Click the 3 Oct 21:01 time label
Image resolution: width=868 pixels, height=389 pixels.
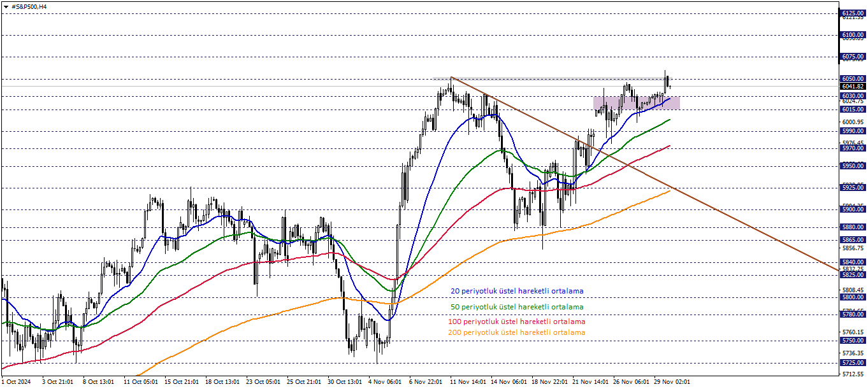[x=58, y=383]
